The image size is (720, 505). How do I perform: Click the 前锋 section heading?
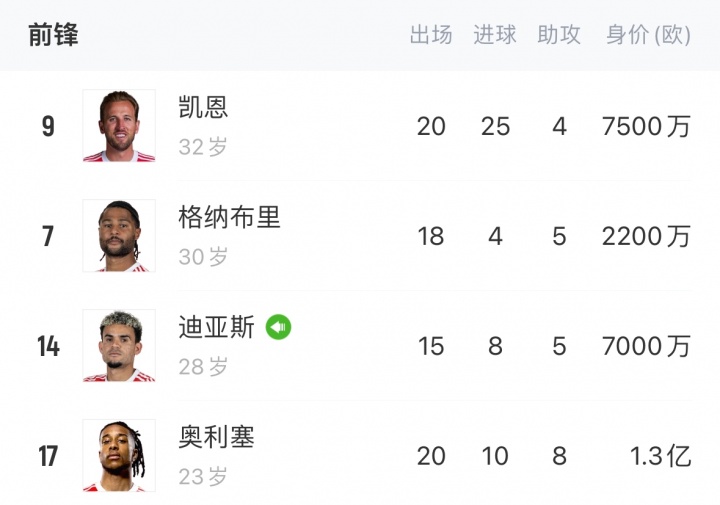point(53,35)
